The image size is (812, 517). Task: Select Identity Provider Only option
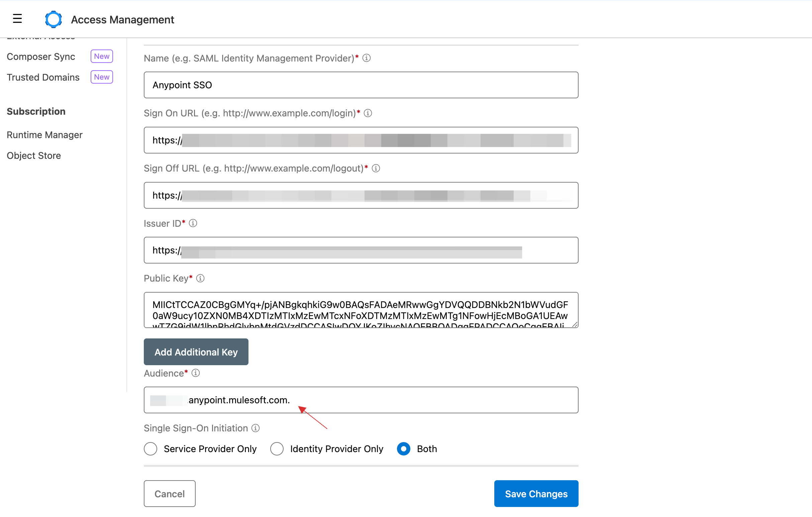pos(277,449)
